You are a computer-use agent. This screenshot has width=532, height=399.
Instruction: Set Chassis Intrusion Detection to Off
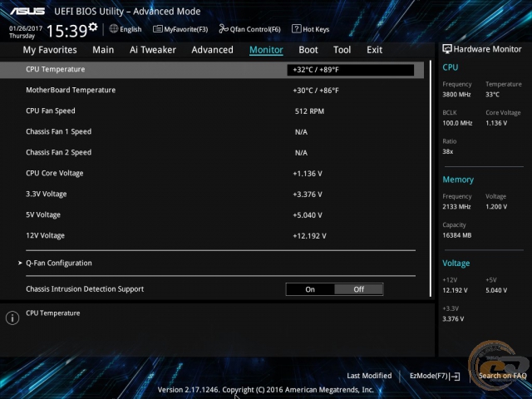358,289
